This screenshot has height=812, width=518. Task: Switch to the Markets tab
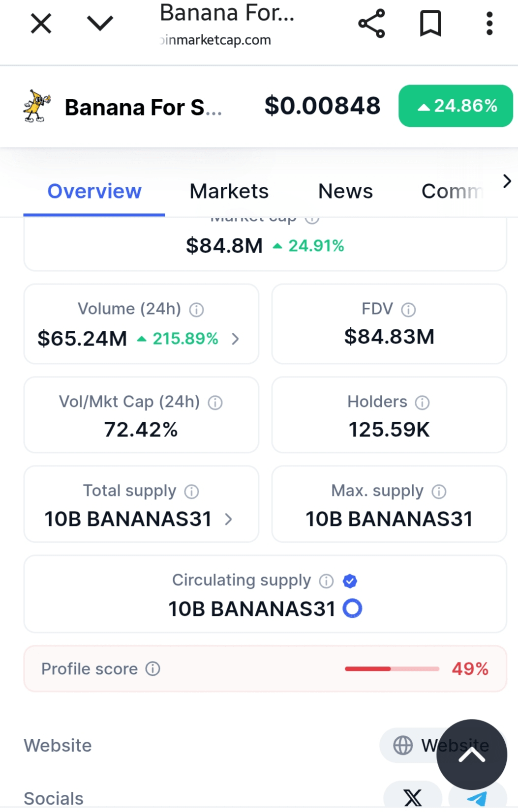coord(229,191)
